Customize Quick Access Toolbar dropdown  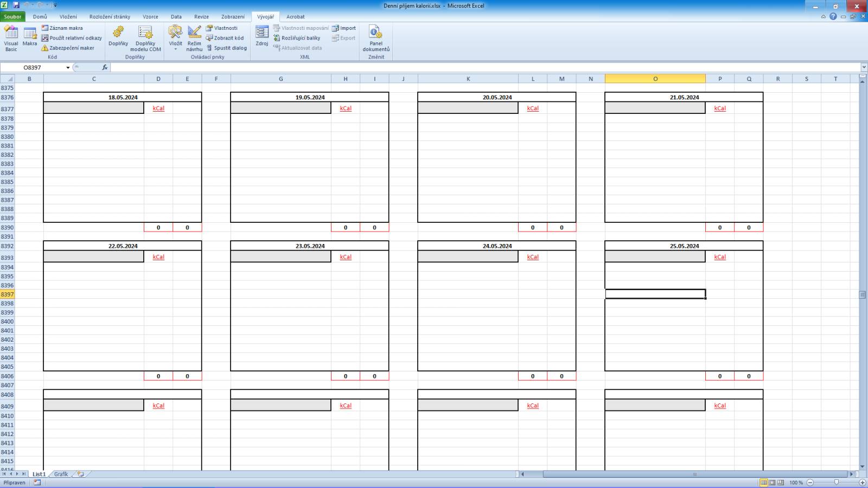[55, 5]
